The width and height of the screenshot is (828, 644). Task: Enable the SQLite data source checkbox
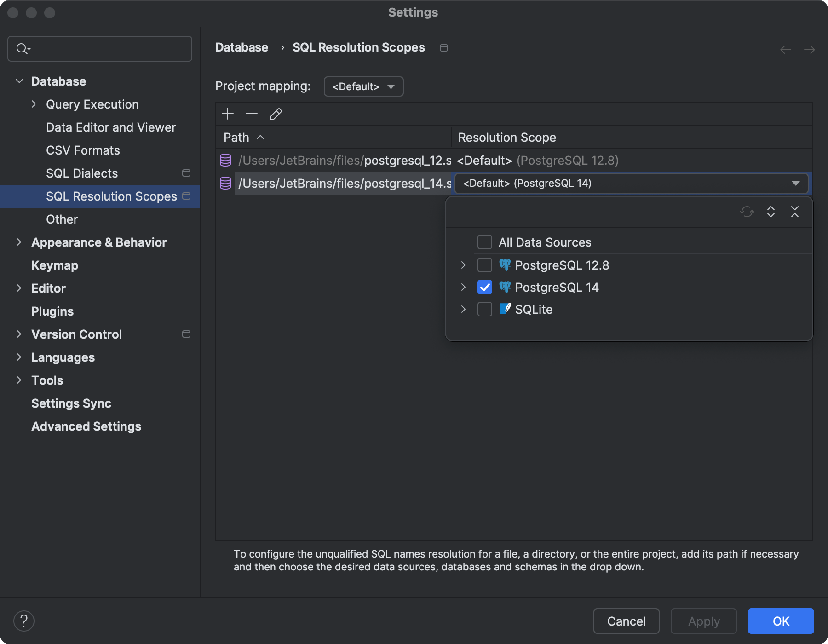tap(484, 309)
